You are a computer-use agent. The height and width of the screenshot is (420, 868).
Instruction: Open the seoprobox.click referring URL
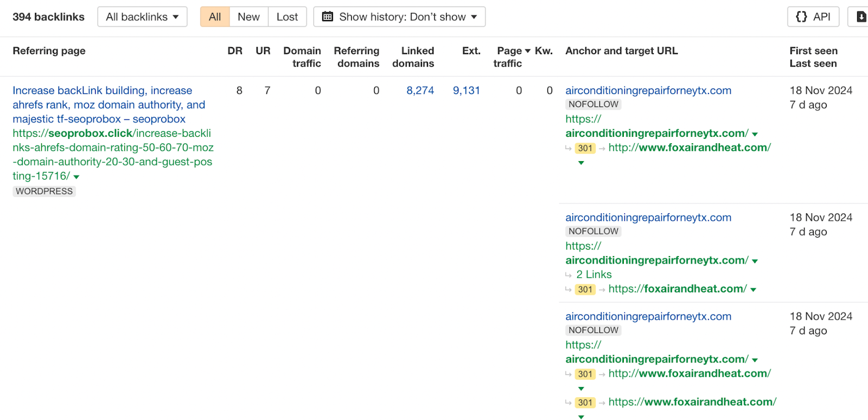coord(113,155)
